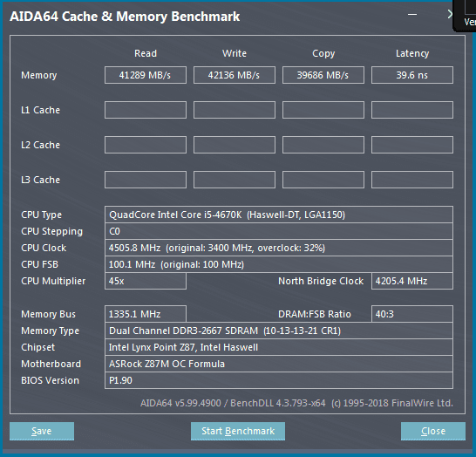The height and width of the screenshot is (457, 476).
Task: Click the empty L1 Cache Read field
Action: pos(146,110)
